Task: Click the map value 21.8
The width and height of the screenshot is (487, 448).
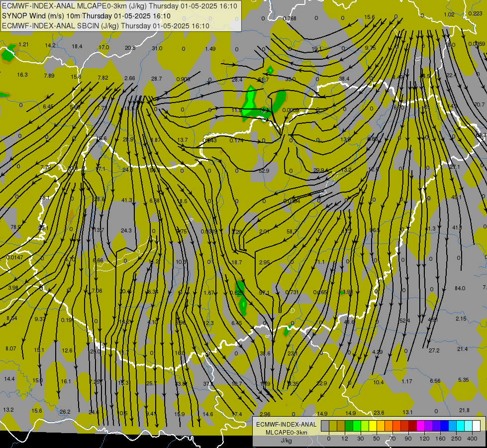Action: 464,410
